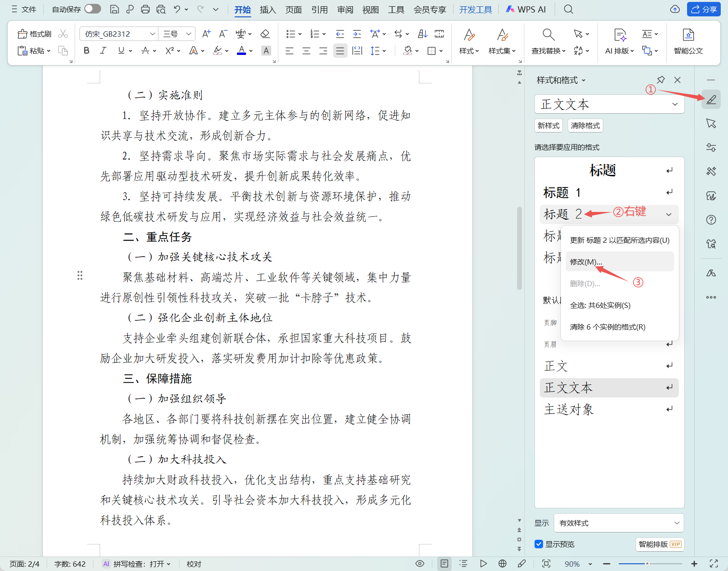Click the Clear Format (清除格式) button
Image resolution: width=728 pixels, height=571 pixels.
click(585, 126)
